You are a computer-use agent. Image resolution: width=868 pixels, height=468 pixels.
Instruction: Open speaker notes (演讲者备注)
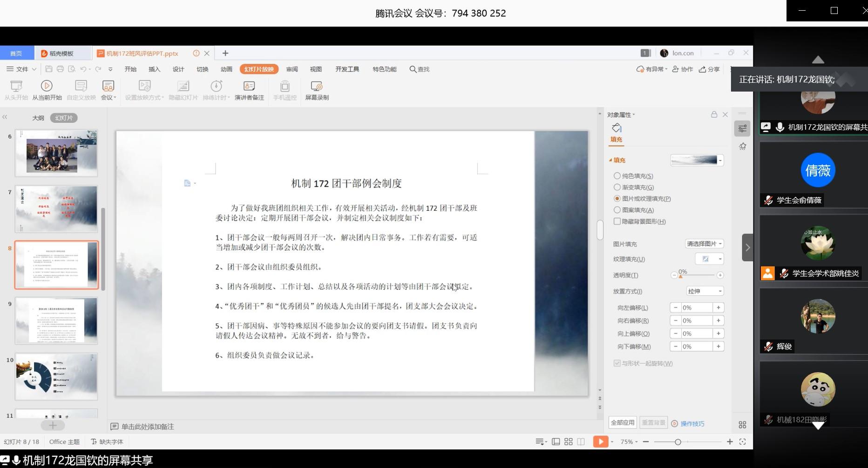tap(249, 90)
